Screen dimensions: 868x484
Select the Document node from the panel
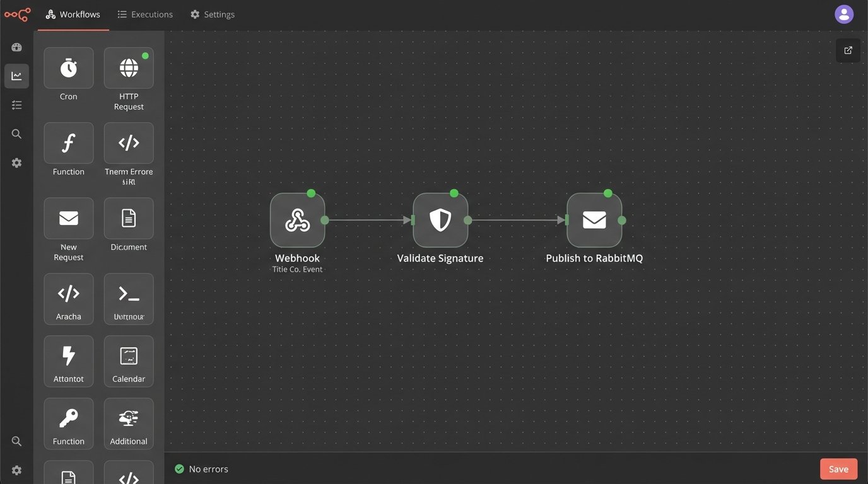pos(128,218)
